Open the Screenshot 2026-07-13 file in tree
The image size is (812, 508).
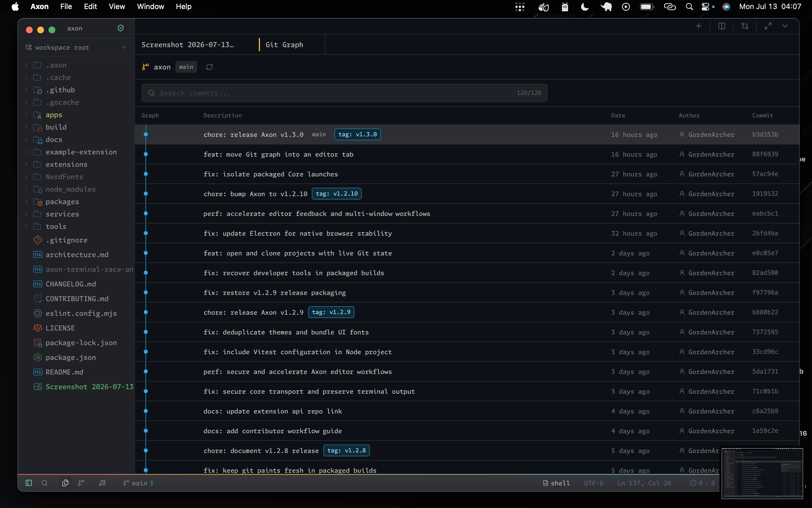[x=89, y=387]
